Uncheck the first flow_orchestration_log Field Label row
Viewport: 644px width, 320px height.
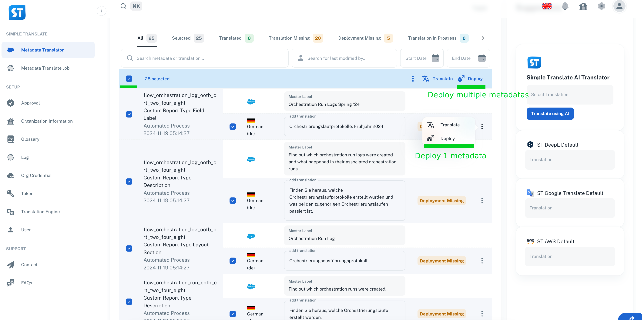(x=129, y=114)
